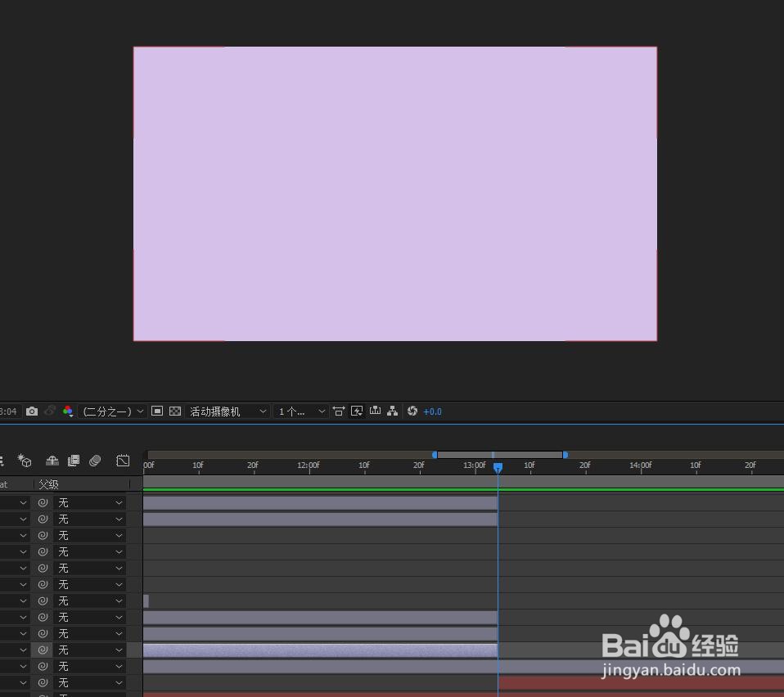Image resolution: width=784 pixels, height=697 pixels.
Task: Click the work area start handle
Action: pos(435,455)
